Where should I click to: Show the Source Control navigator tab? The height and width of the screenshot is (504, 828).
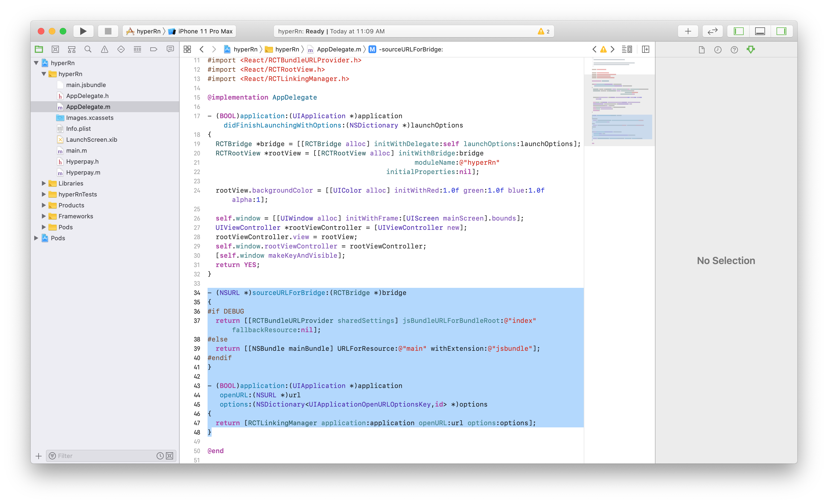point(55,49)
